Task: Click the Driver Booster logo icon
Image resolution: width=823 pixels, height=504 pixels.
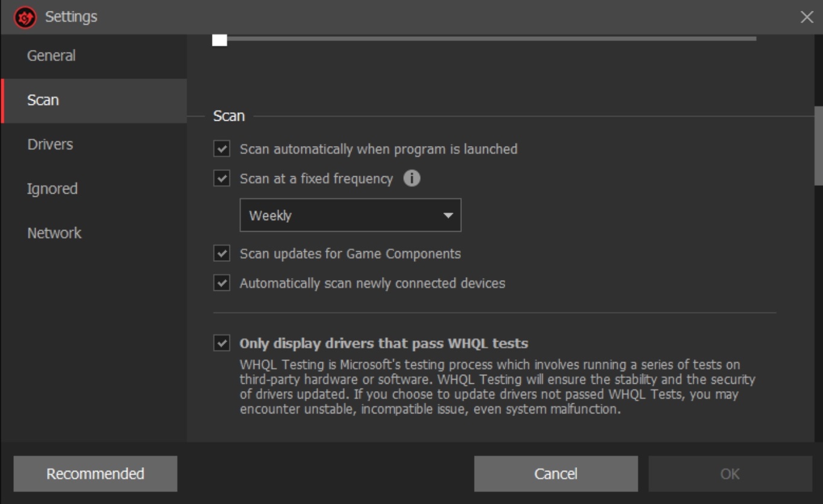Action: pyautogui.click(x=25, y=17)
